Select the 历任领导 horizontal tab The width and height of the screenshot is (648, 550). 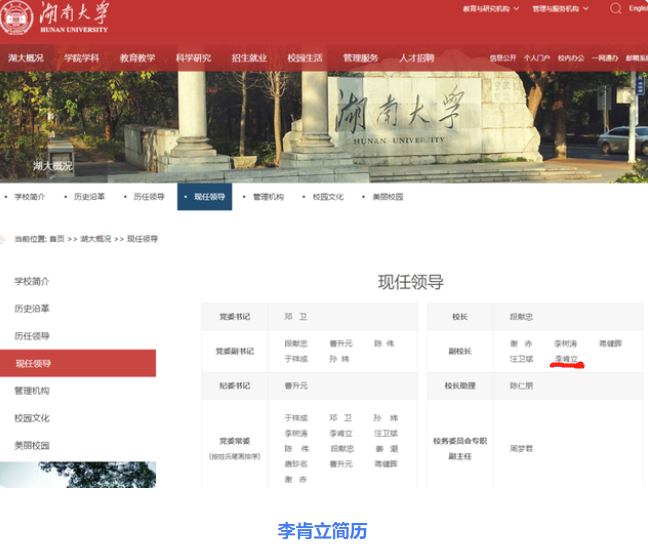pos(149,197)
